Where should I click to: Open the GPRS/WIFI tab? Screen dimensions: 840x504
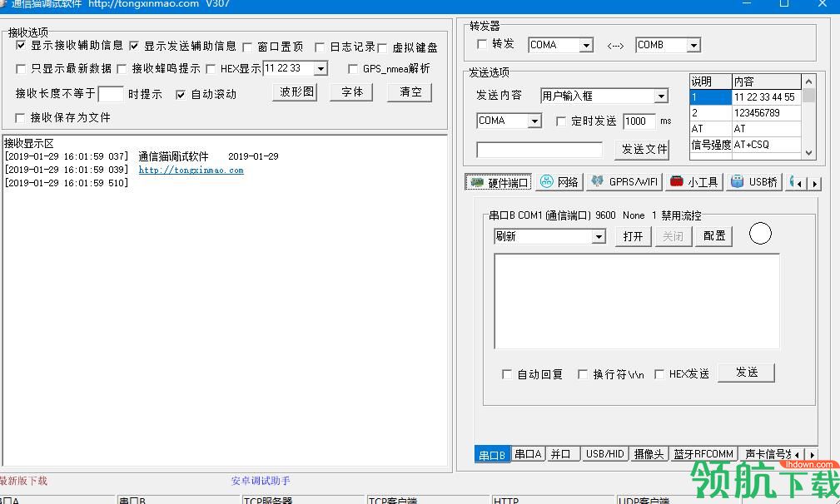click(624, 182)
